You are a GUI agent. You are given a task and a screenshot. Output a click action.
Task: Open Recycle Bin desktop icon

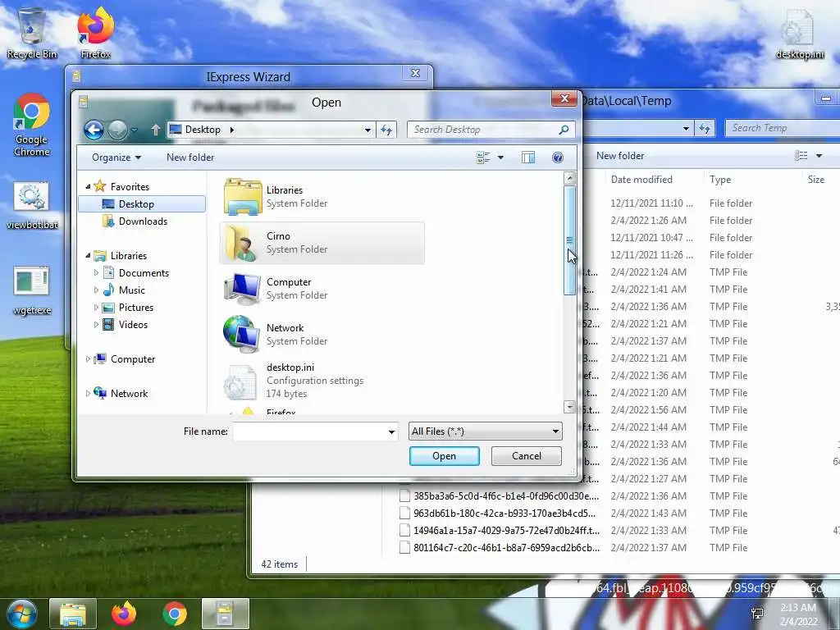(32, 33)
